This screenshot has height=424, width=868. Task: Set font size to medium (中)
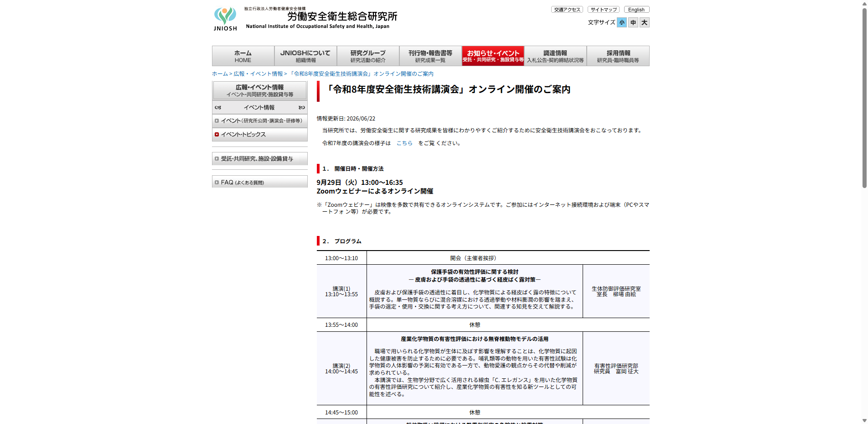633,22
